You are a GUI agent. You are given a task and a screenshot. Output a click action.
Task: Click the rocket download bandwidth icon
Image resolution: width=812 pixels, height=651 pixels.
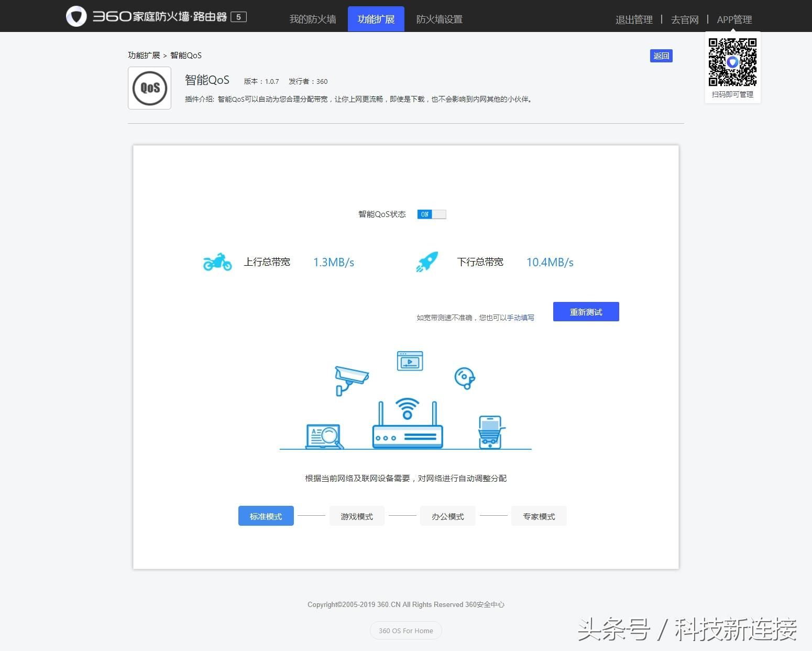[427, 262]
